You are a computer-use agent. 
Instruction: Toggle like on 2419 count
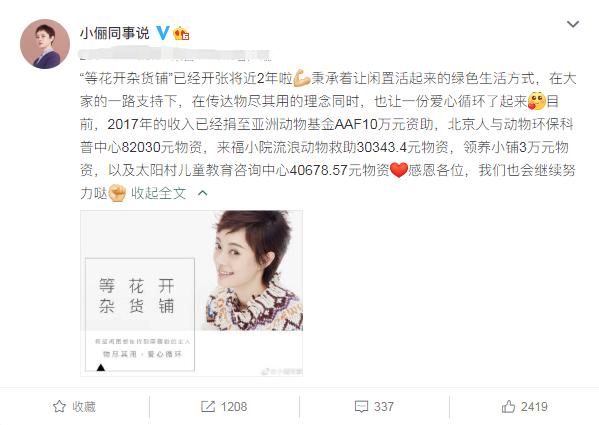pyautogui.click(x=525, y=407)
